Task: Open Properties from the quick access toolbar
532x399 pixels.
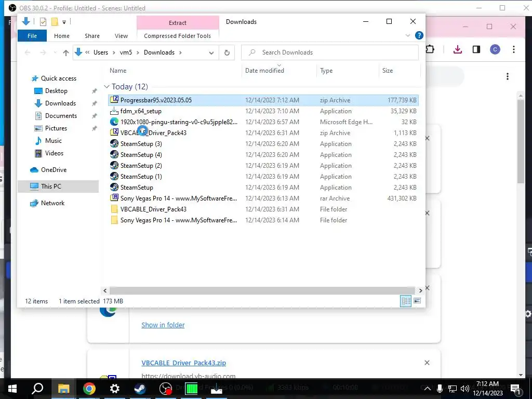Action: coord(43,22)
